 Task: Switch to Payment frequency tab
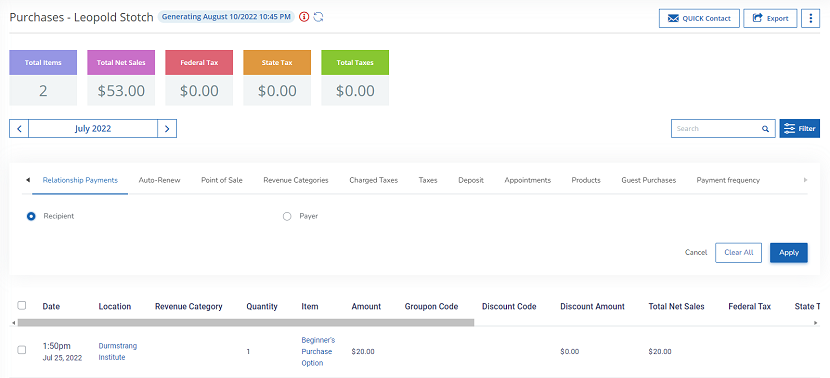[x=728, y=180]
